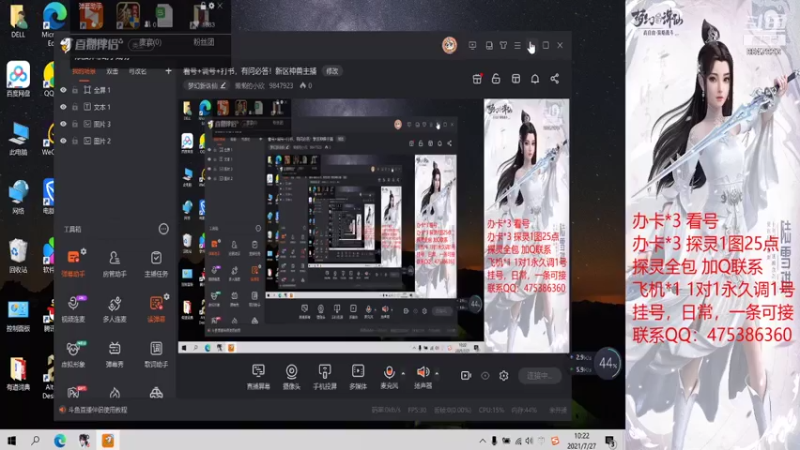Open the 多人连麦 multi-person link tool
The width and height of the screenshot is (800, 450).
(x=114, y=308)
